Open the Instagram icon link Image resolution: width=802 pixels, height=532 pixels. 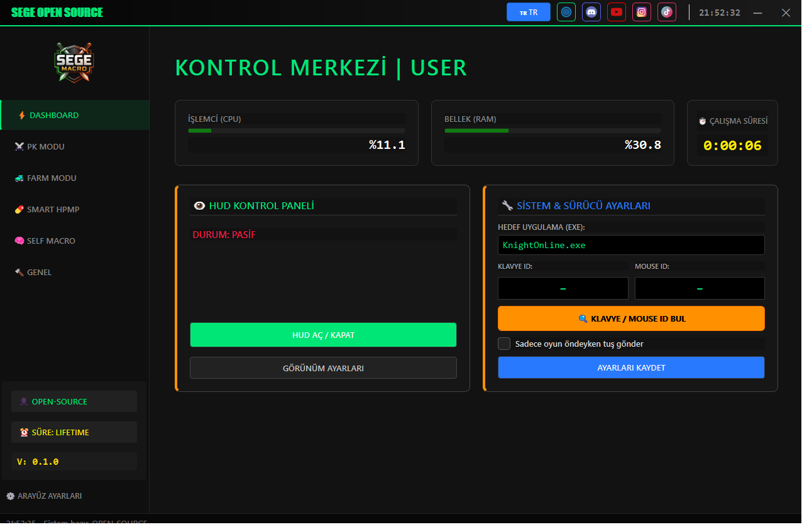[x=642, y=12]
